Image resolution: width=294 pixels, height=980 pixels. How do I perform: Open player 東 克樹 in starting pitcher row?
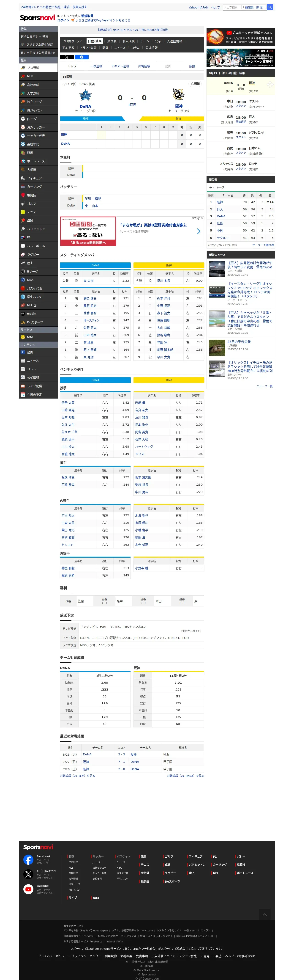tap(89, 281)
